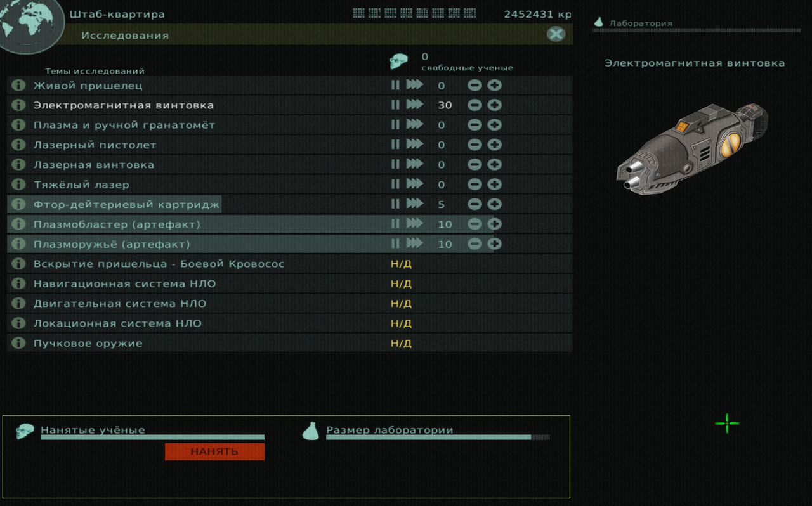812x506 pixels.
Task: Pause Фтор-дейтериевый картридж research
Action: coord(395,204)
